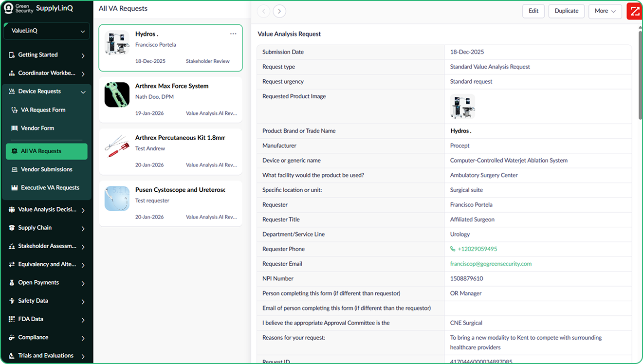Click the Edit button
This screenshot has width=643, height=364.
click(x=533, y=11)
